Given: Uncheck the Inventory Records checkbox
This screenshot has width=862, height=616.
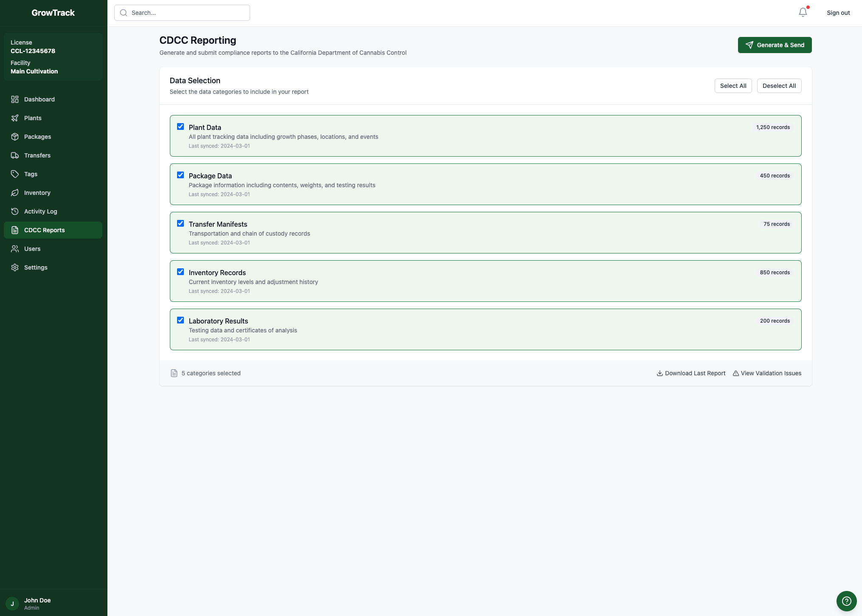Looking at the screenshot, I should point(180,272).
